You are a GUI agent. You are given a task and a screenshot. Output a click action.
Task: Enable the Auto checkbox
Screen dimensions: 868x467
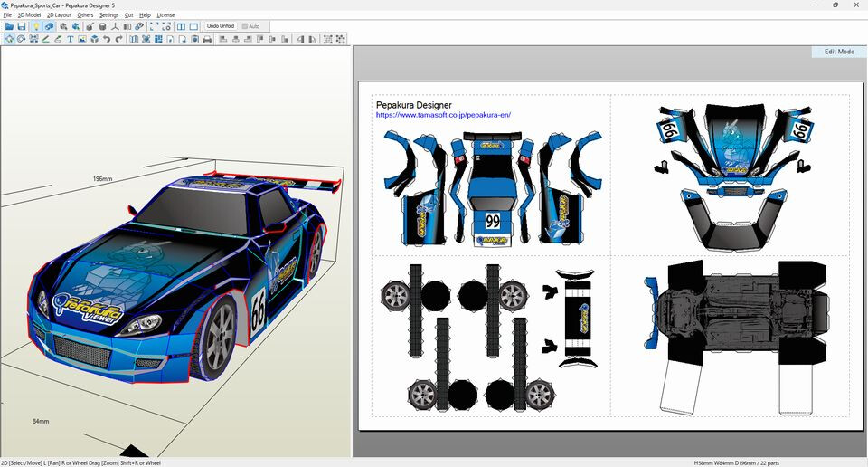coord(244,26)
